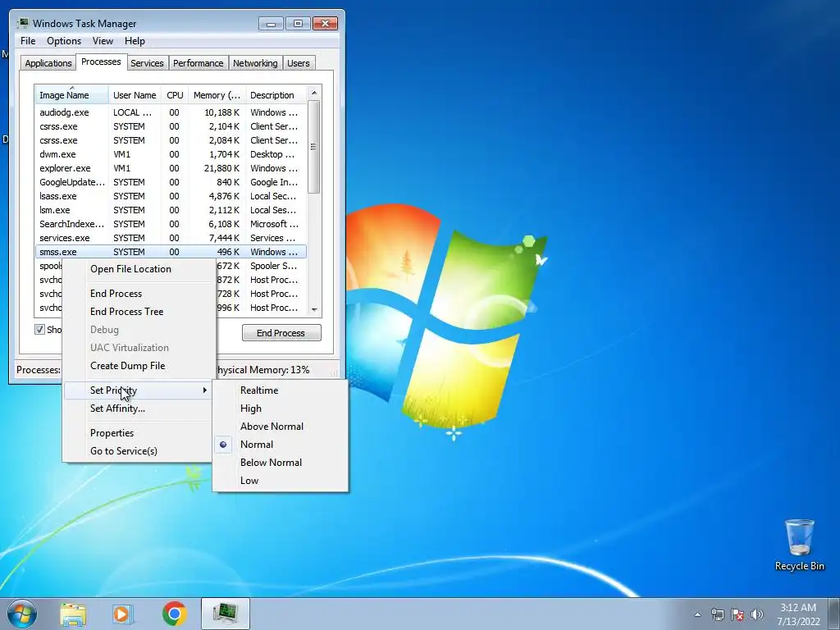840x630 pixels.
Task: Open the Help menu
Action: (135, 41)
